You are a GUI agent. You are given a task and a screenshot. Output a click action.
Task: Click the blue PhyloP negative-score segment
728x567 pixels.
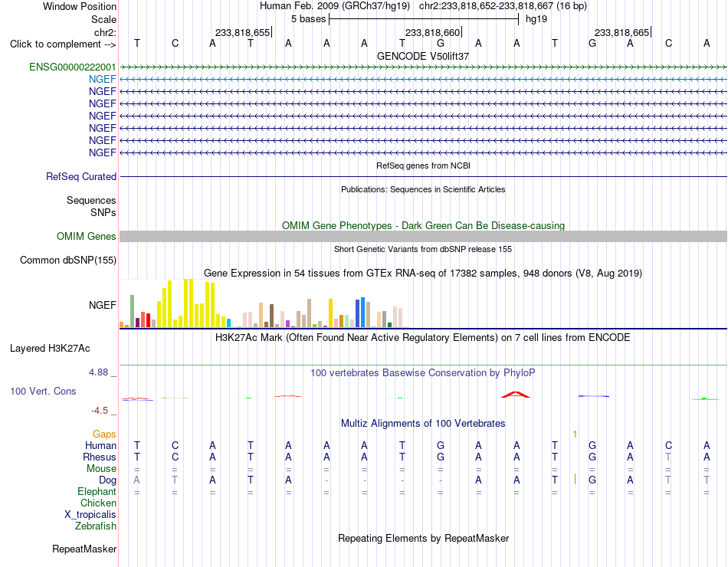point(593,396)
